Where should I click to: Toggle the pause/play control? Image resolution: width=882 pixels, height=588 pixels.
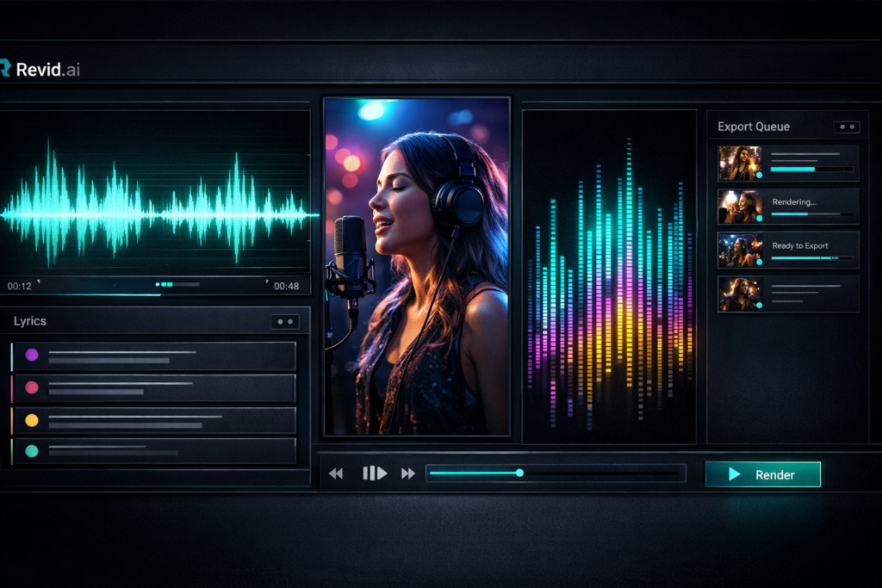(x=375, y=473)
